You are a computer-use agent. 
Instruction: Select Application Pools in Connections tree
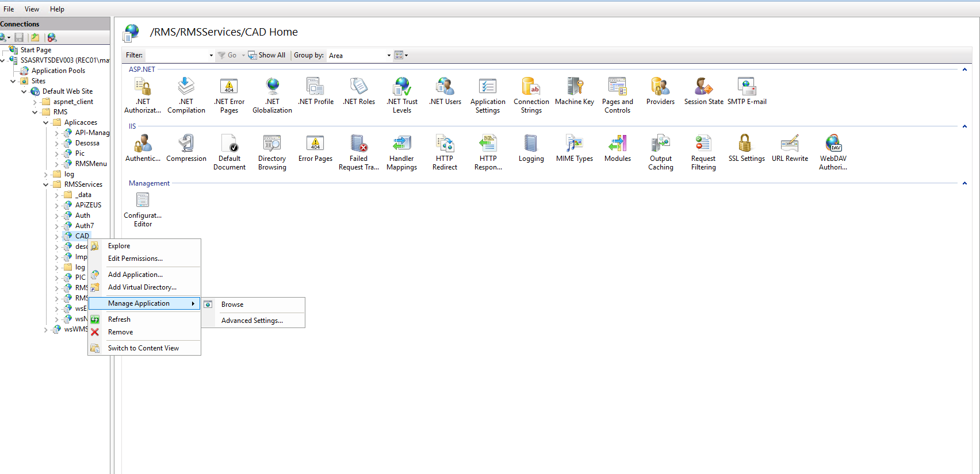pyautogui.click(x=58, y=71)
